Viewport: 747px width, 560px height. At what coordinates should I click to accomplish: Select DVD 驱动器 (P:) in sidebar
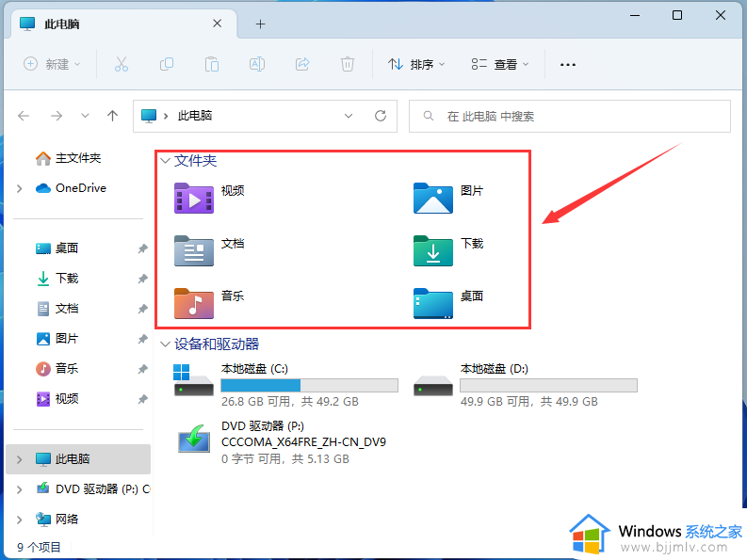point(93,489)
